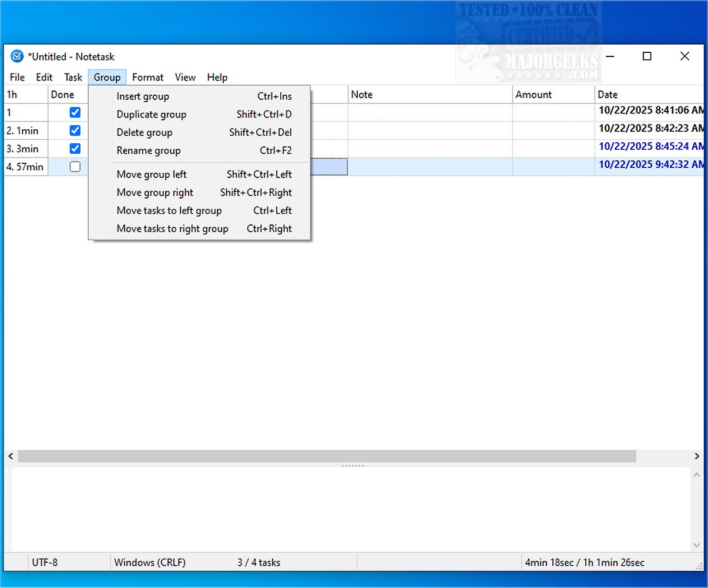The height and width of the screenshot is (588, 708).
Task: Open the Help menu
Action: pyautogui.click(x=217, y=77)
